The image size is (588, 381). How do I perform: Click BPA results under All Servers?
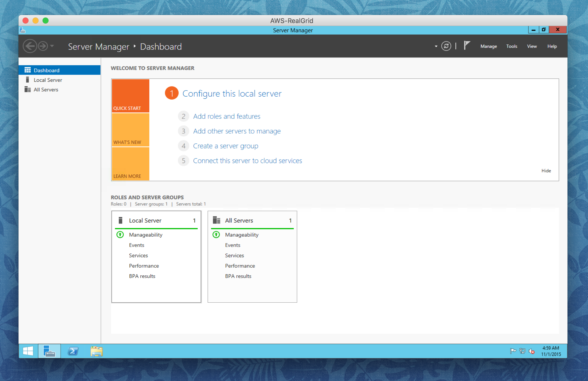(238, 276)
